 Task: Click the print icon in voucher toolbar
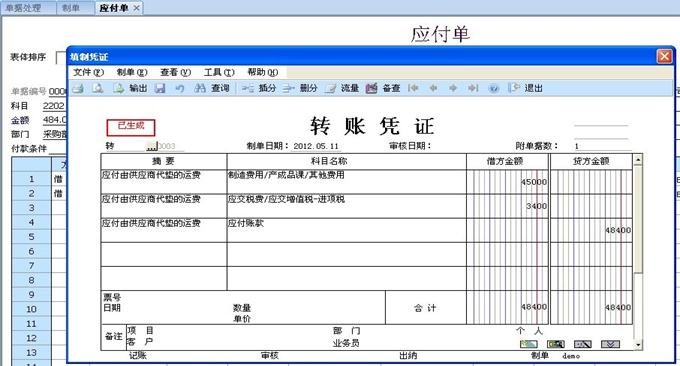tap(78, 88)
